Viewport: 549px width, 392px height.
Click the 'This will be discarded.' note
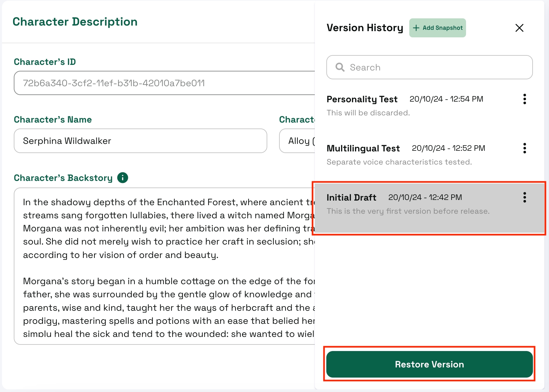(x=368, y=113)
